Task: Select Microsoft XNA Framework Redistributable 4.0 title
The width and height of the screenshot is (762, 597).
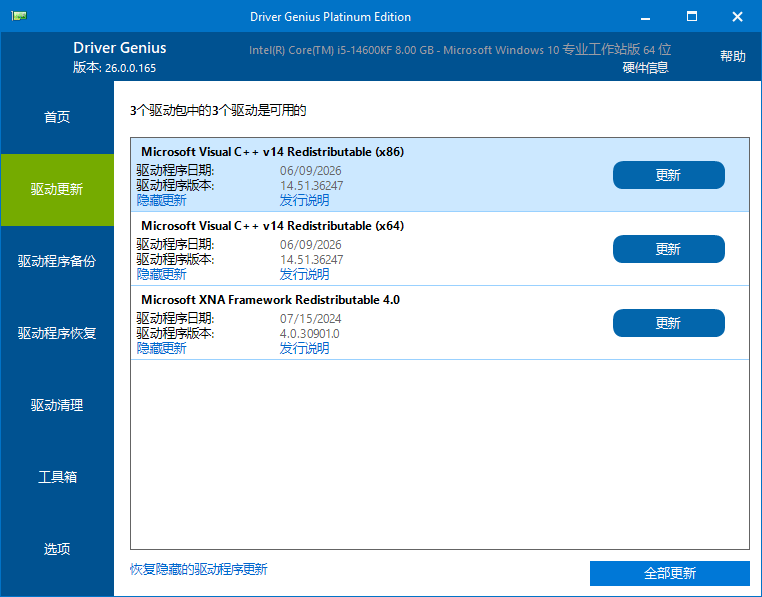Action: (270, 299)
